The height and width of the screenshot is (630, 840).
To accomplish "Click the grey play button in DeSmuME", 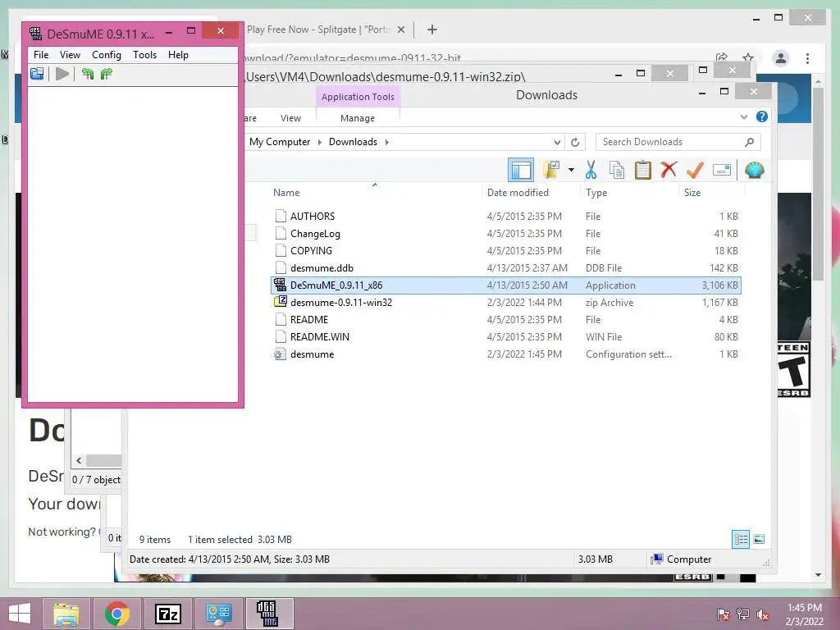I will (62, 74).
